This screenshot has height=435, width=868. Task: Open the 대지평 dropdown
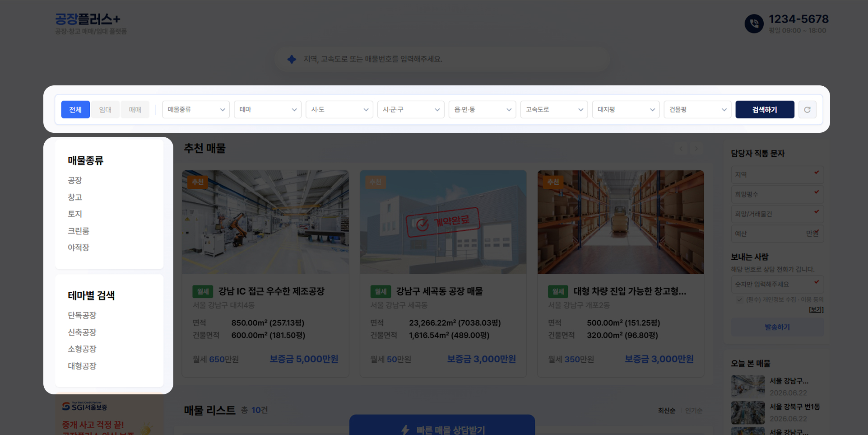[x=626, y=109]
